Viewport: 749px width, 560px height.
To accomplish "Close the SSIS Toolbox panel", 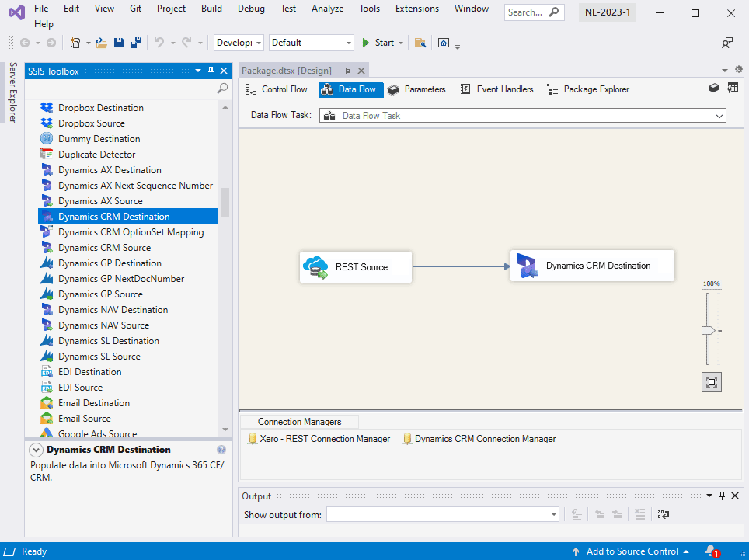I will [x=224, y=71].
